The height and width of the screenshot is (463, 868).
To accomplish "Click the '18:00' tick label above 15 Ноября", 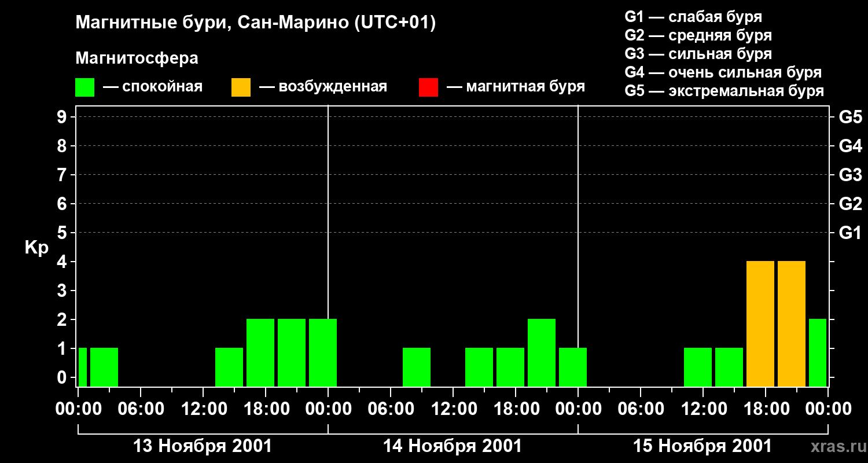I will [x=766, y=409].
